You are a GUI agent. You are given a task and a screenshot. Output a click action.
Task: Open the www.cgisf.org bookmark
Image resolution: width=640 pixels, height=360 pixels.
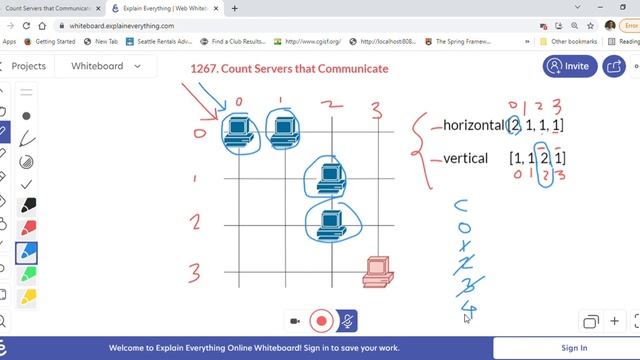tap(307, 42)
